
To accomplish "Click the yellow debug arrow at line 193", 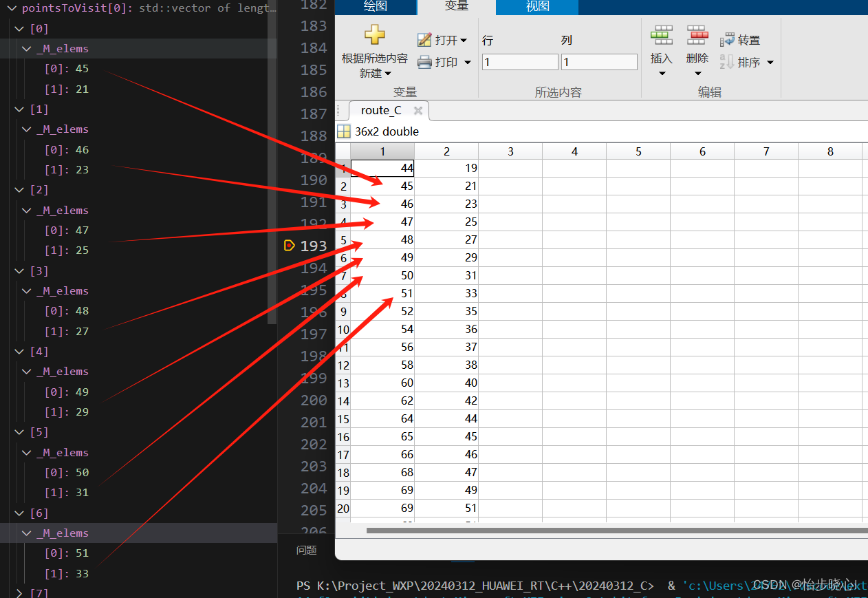I will pyautogui.click(x=290, y=245).
